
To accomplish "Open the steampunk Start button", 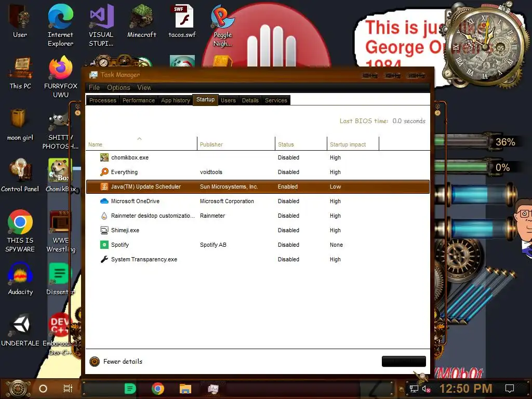I will 18,389.
